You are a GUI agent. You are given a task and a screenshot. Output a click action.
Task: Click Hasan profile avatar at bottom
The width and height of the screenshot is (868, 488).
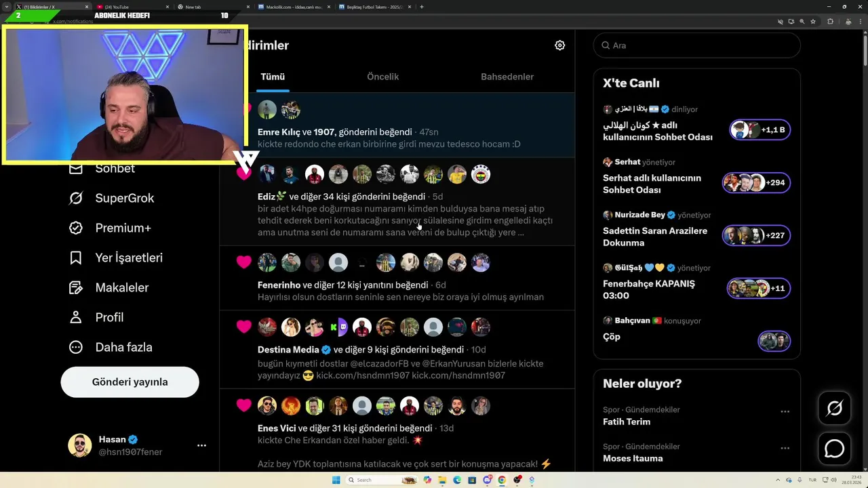[79, 445]
